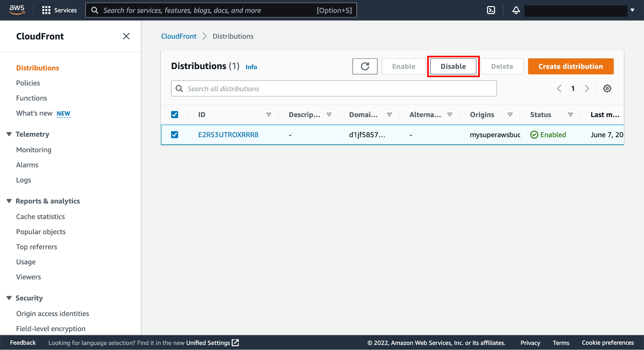Image resolution: width=644 pixels, height=350 pixels.
Task: Sort by ID column arrow
Action: pos(268,115)
